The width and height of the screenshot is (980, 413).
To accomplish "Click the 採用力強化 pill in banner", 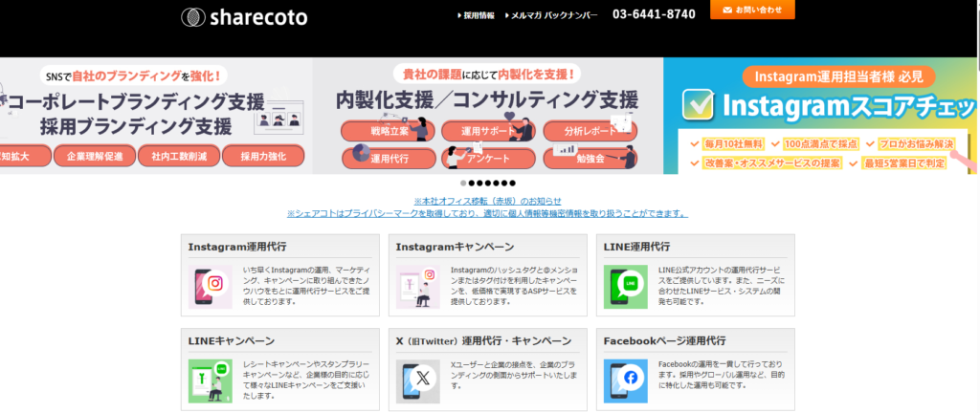I will (x=263, y=156).
